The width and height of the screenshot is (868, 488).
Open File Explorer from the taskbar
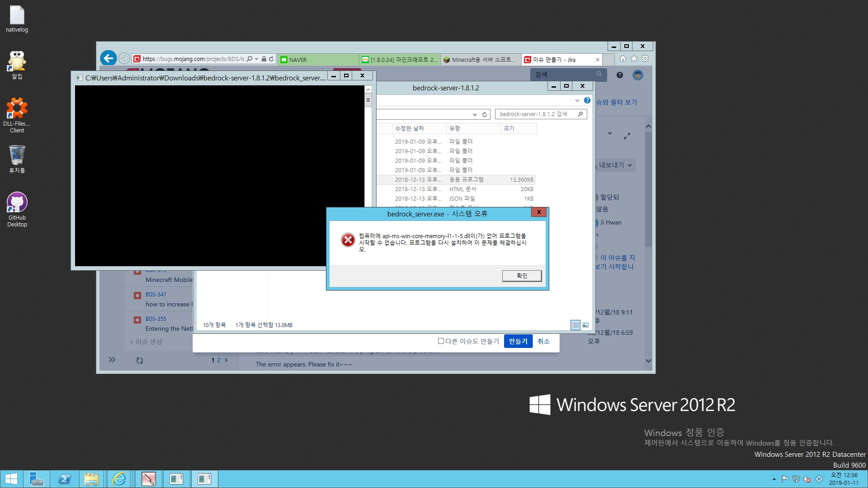[91, 479]
